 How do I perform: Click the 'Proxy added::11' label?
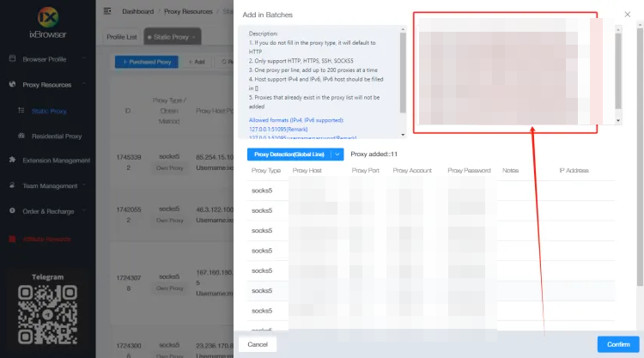[x=374, y=155]
